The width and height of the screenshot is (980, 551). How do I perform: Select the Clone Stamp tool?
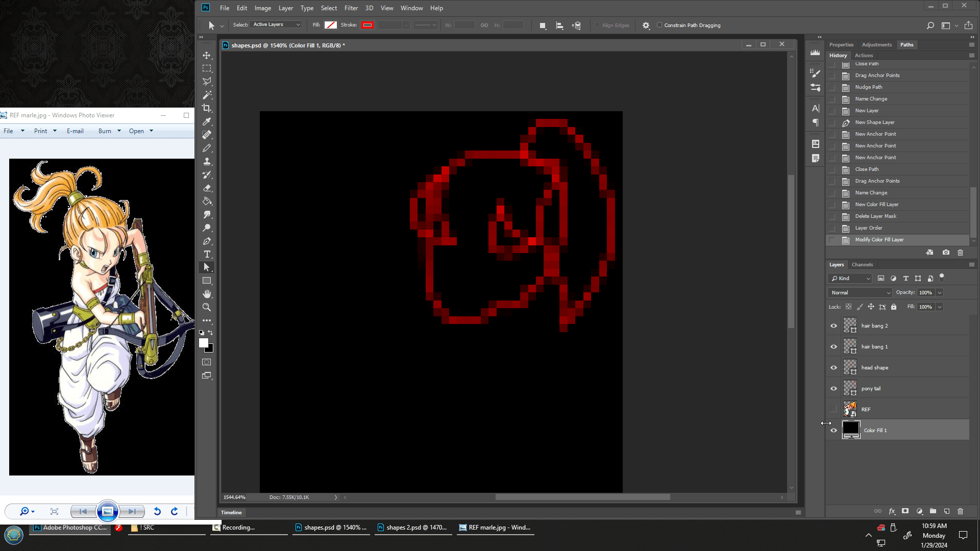click(207, 161)
